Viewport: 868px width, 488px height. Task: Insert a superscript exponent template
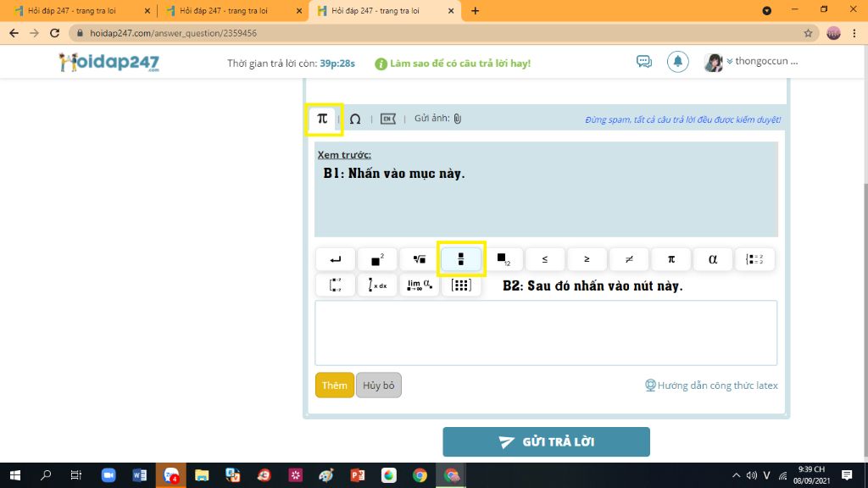point(377,259)
